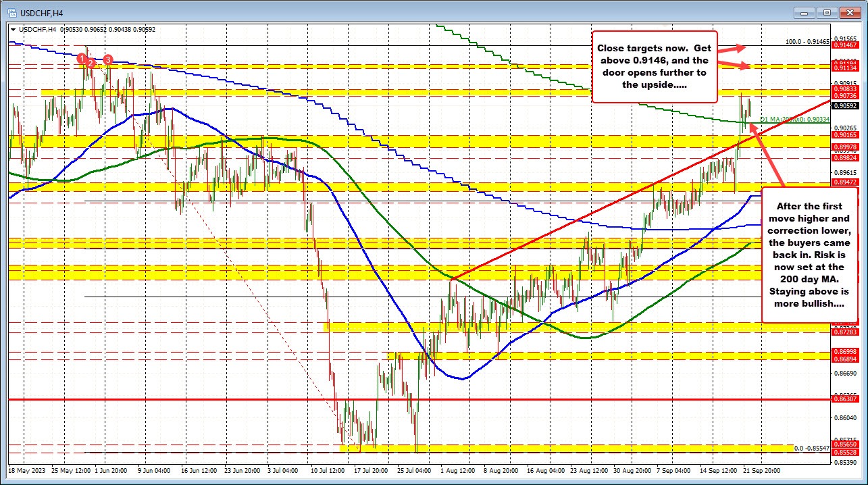Click the D1 MA:200 0.90334 label

(794, 119)
